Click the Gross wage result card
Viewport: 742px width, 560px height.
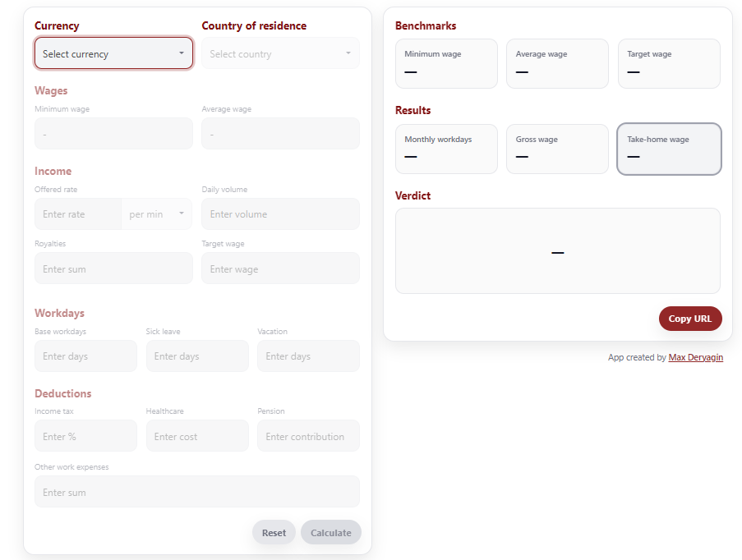tap(557, 149)
